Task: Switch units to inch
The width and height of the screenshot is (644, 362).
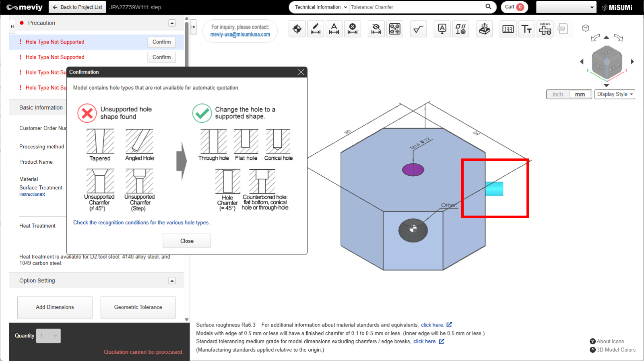Action: (558, 95)
